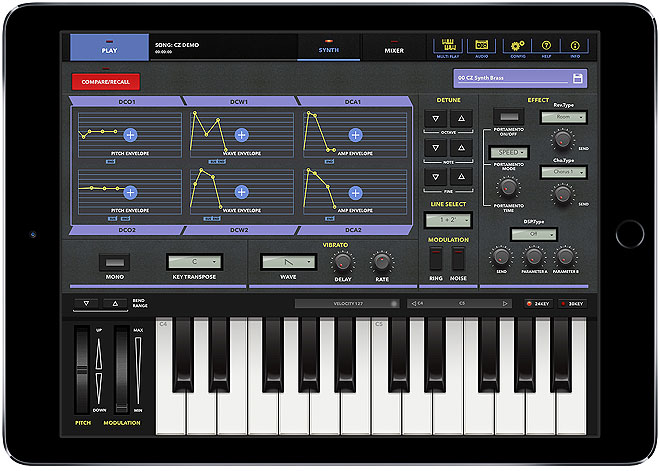
Task: Expand DCO1 pitch envelope with plus icon
Action: 131,134
